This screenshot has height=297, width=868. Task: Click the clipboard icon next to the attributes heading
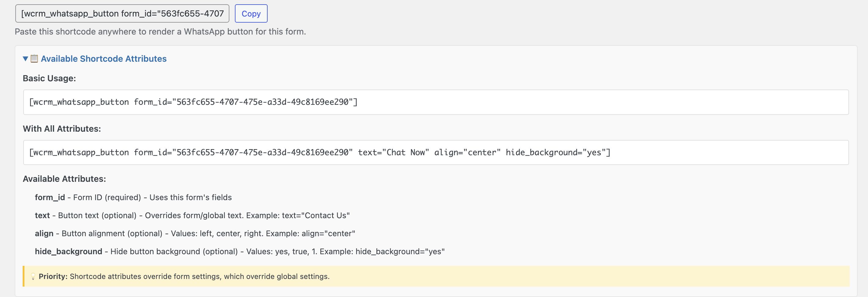point(34,59)
